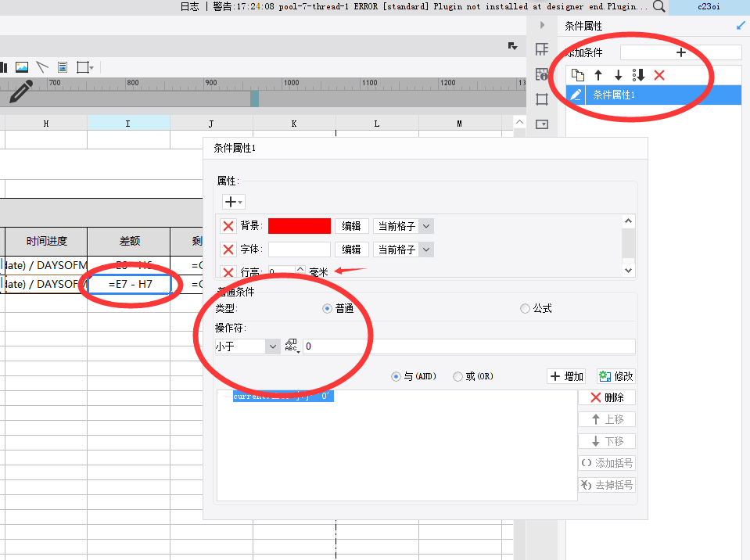The image size is (750, 560).
Task: Select the 普通 type radio button
Action: [x=327, y=308]
